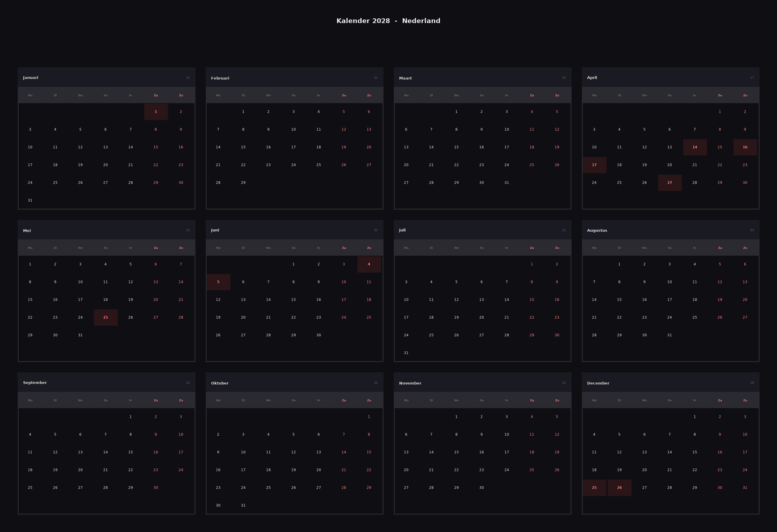The image size is (777, 532).
Task: Select December 31 Sunday date
Action: 745,488
